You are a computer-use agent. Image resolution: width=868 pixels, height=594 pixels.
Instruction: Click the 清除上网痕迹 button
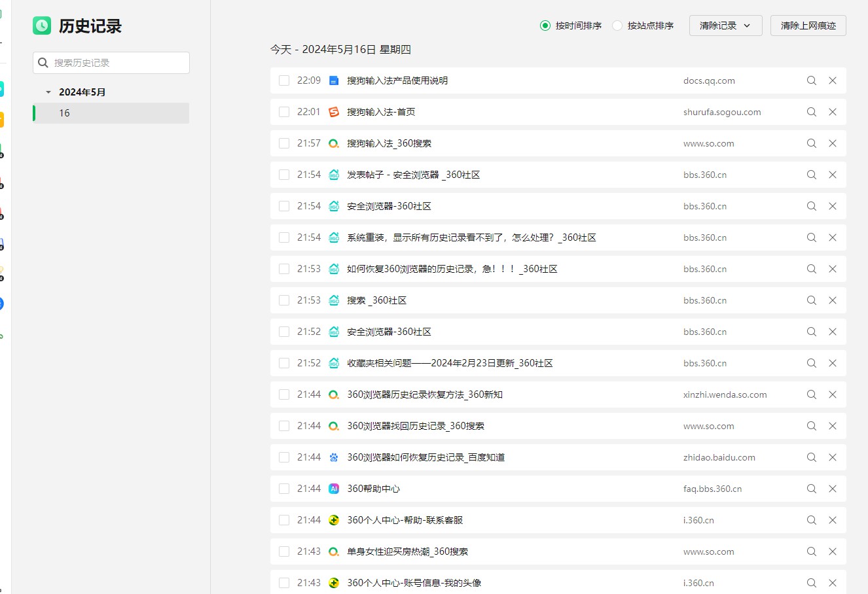[x=808, y=26]
